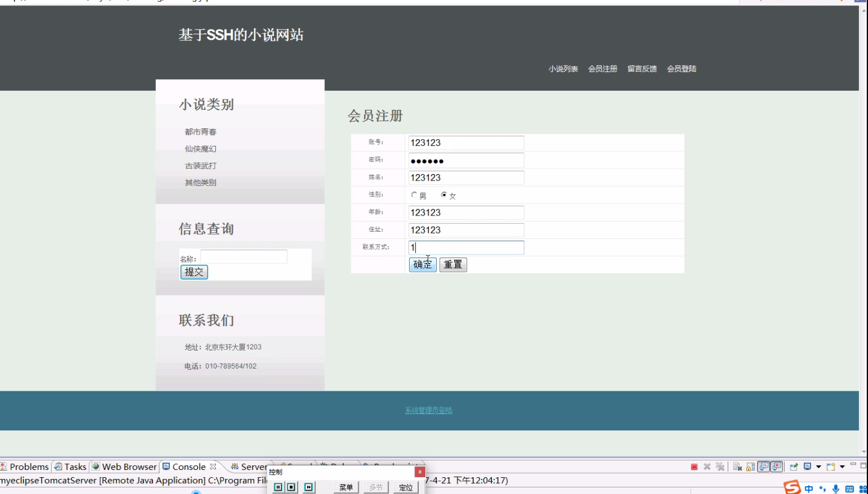
Task: Click the 密码 password field
Action: (466, 160)
